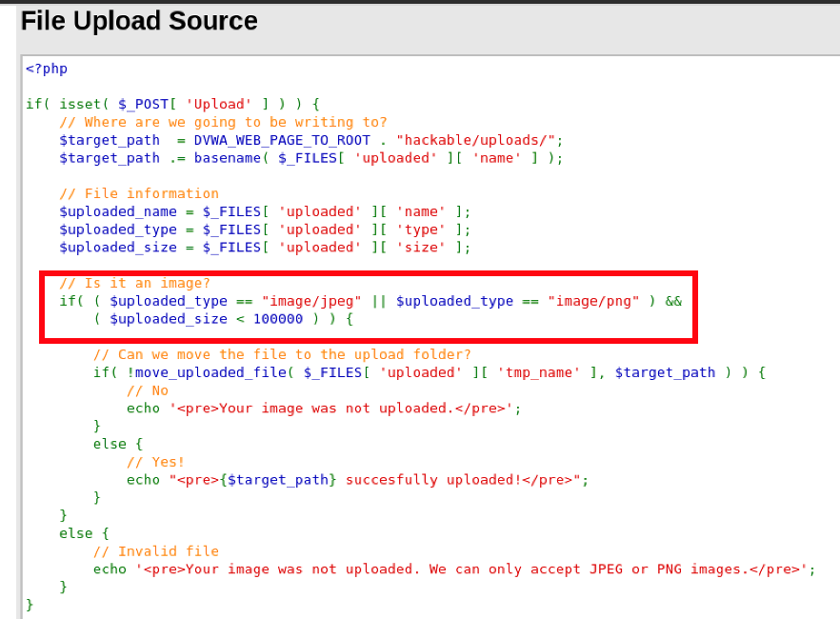Click the line containing basename( $_FILES

click(x=311, y=158)
